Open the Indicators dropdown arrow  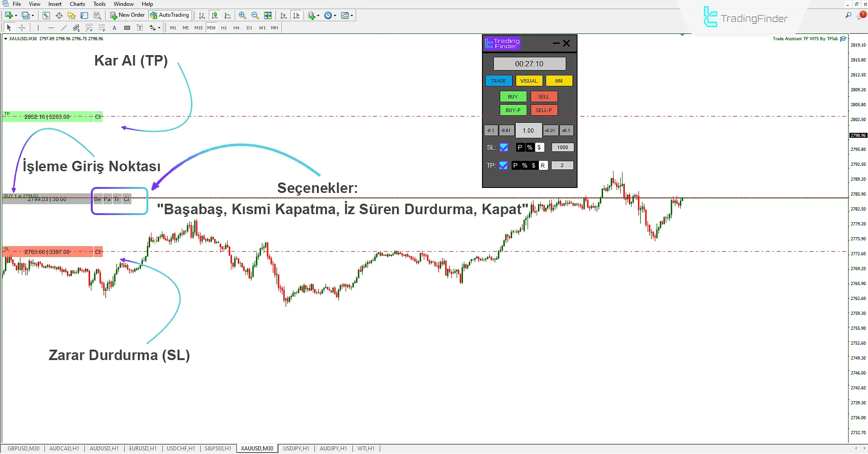tap(319, 15)
